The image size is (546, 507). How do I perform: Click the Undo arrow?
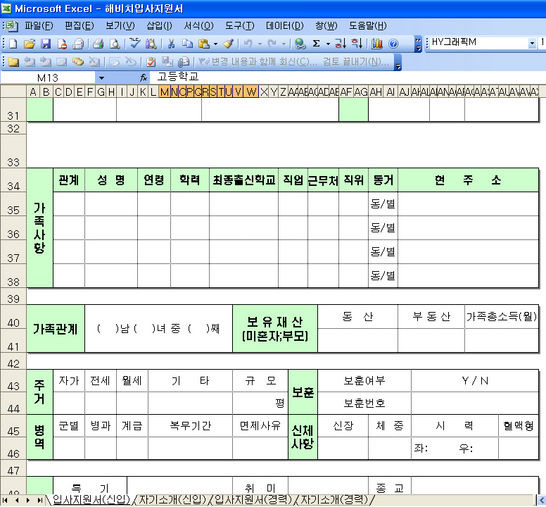(248, 44)
